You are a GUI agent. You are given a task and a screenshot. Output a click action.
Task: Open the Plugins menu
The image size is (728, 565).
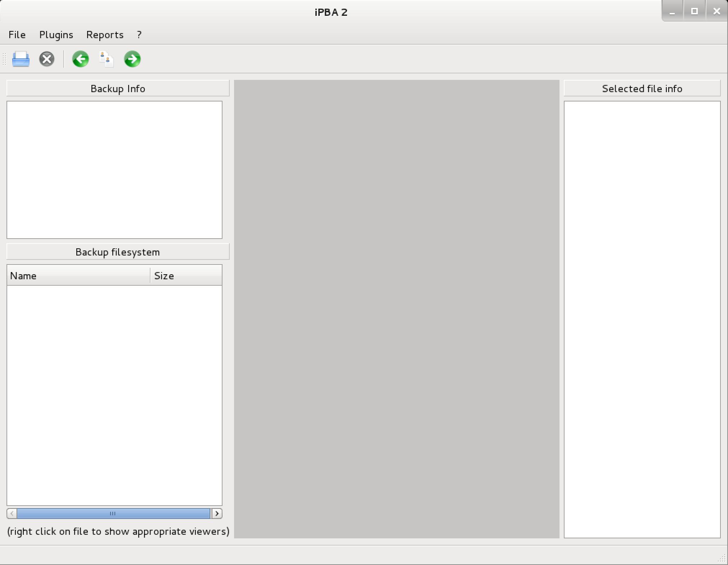(56, 35)
